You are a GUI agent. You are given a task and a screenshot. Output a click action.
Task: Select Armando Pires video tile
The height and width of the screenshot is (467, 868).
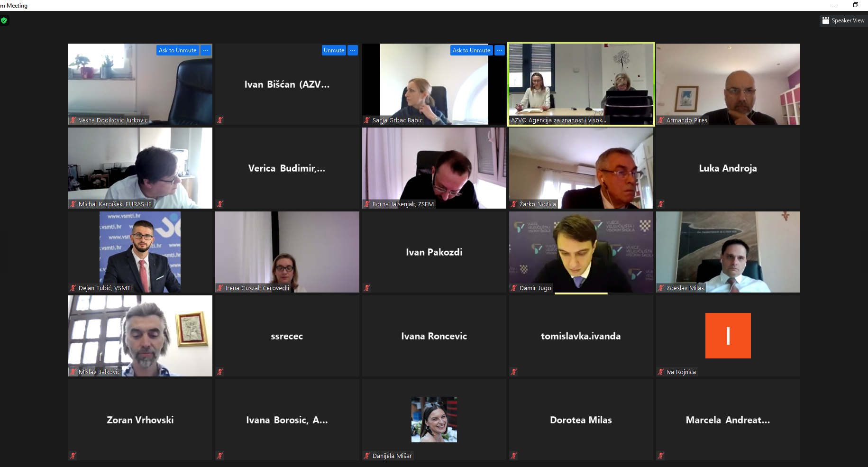point(728,84)
